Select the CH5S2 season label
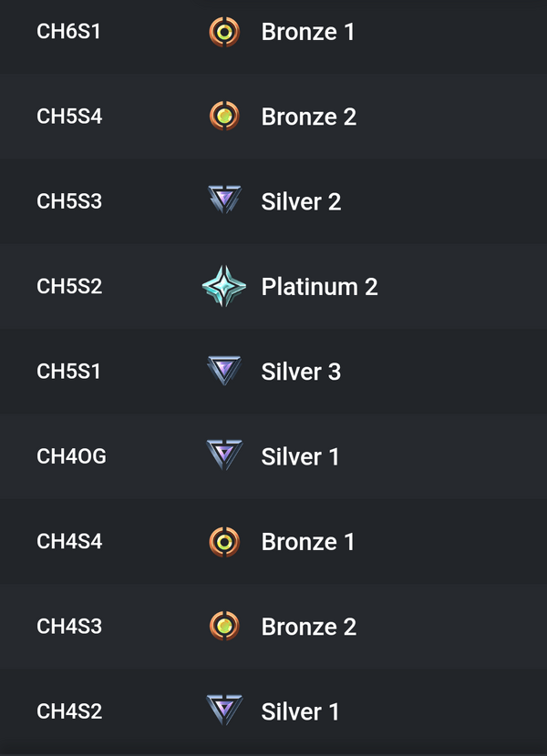 coord(69,287)
